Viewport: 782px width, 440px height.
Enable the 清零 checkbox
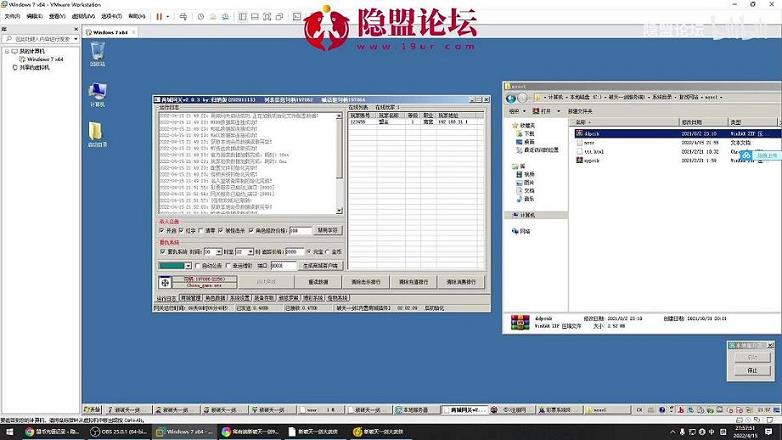point(201,230)
